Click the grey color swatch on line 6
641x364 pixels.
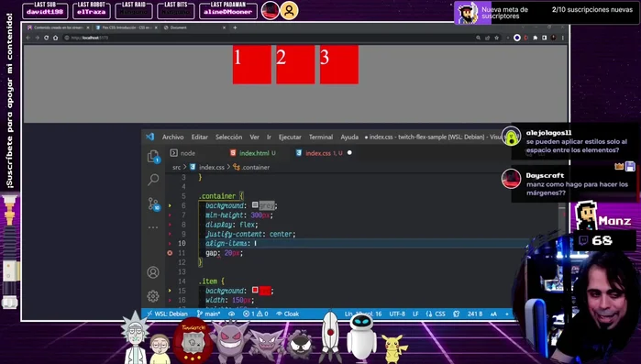click(x=255, y=204)
